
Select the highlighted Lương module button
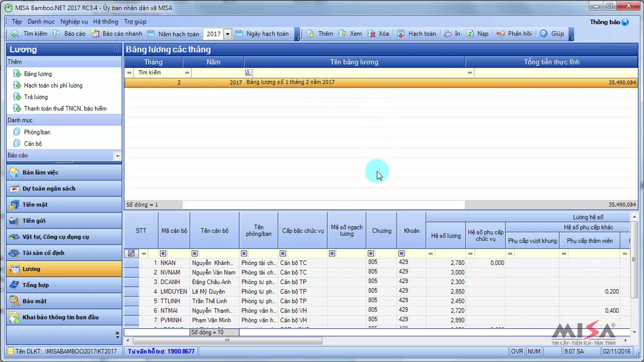64,269
